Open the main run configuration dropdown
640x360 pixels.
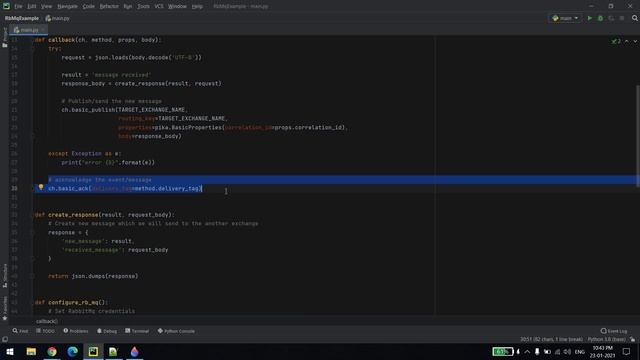coord(565,18)
